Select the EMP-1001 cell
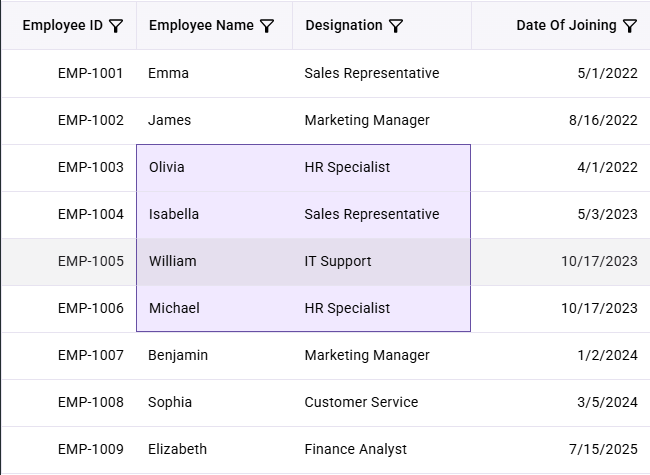 (x=69, y=73)
